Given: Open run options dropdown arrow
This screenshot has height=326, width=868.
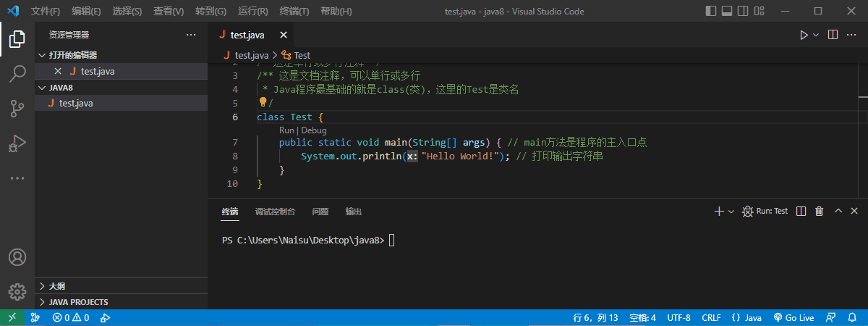Looking at the screenshot, I should [x=816, y=35].
